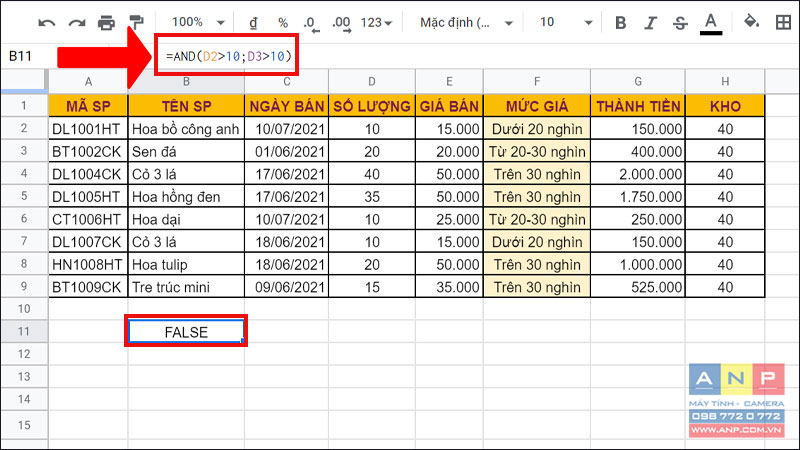Open the Mặc định font dropdown
Image resolution: width=800 pixels, height=450 pixels.
(x=466, y=22)
